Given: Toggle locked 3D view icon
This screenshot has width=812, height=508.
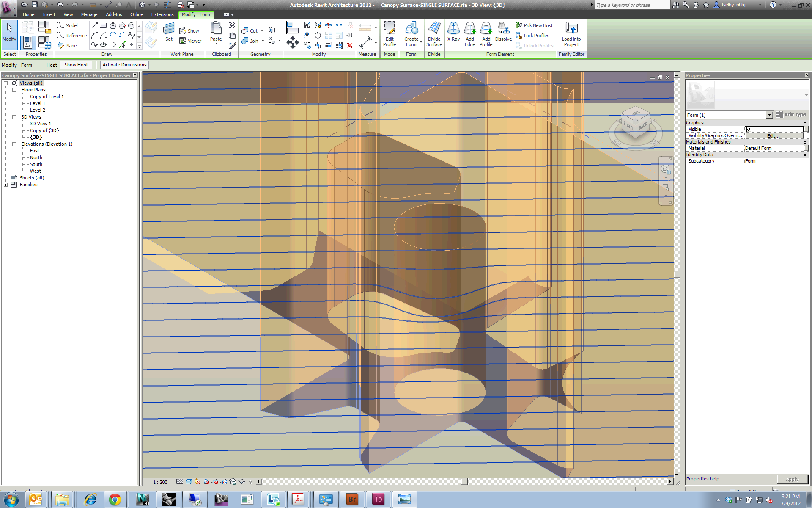Looking at the screenshot, I should pyautogui.click(x=233, y=482).
